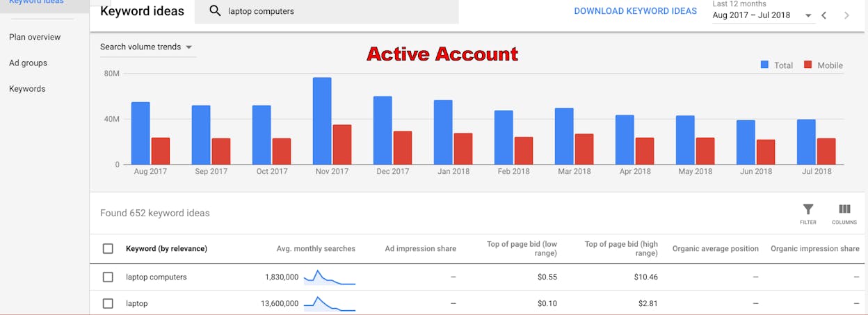868x315 pixels.
Task: Go to next date range arrow
Action: [x=846, y=15]
